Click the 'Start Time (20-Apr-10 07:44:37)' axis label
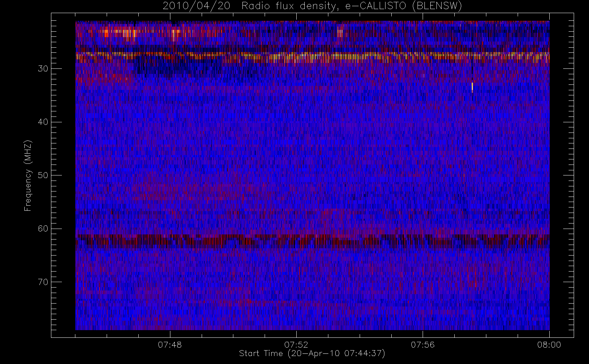Viewport: 589px width, 364px height. click(312, 353)
